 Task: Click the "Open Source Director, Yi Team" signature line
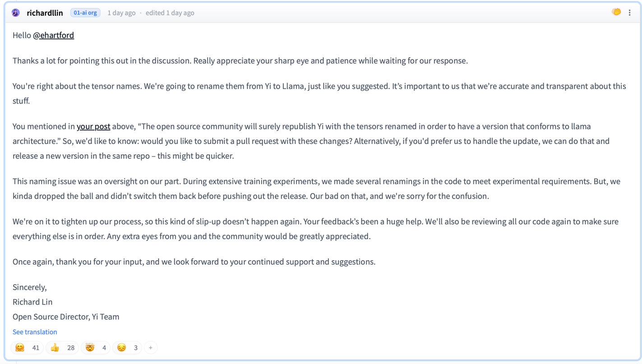[x=66, y=317]
